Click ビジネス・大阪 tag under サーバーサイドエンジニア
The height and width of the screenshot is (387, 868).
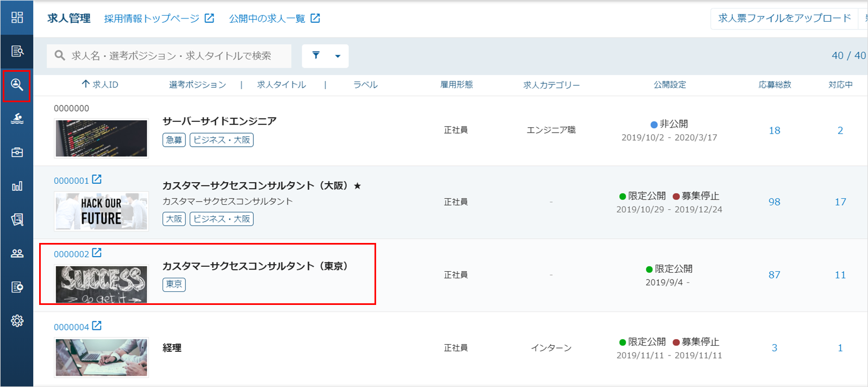222,140
